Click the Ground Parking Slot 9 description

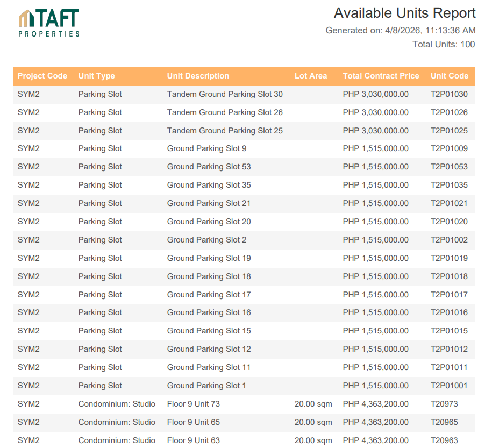coord(206,148)
